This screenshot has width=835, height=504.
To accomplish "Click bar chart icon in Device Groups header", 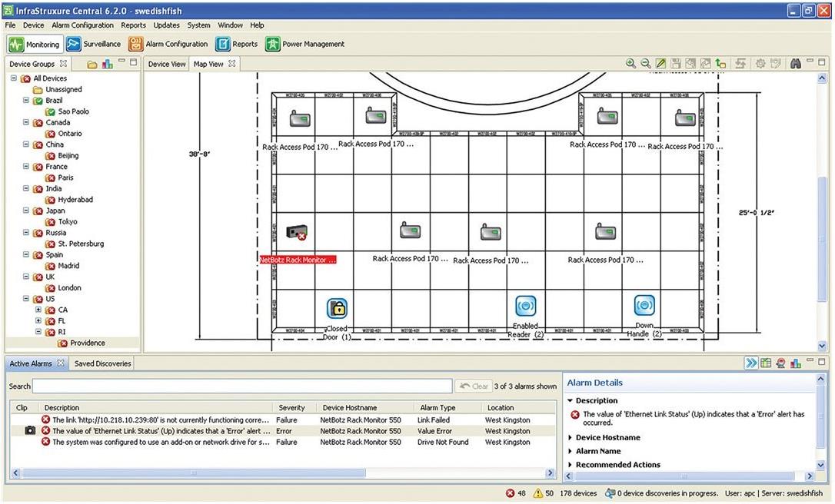I will point(107,64).
